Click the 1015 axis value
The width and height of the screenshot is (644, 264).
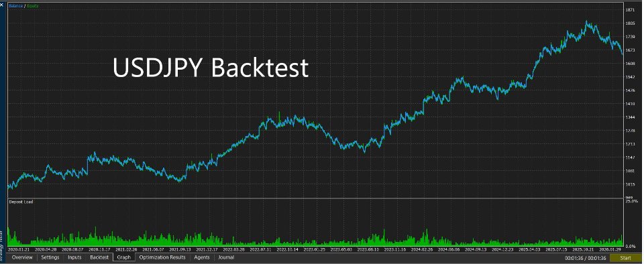click(631, 184)
